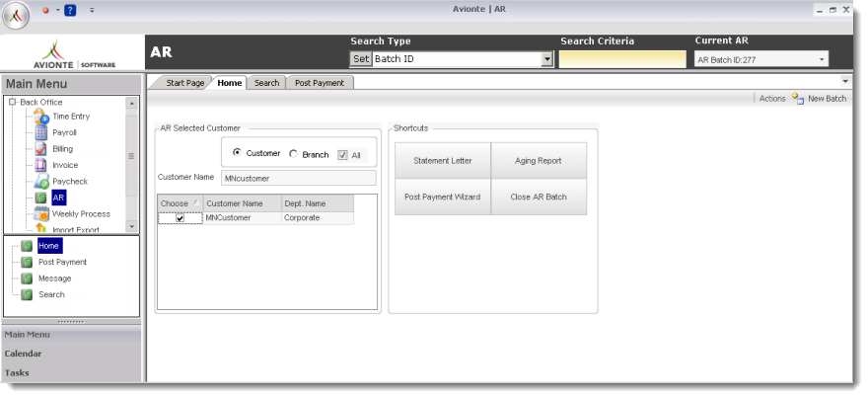Open the Billing module icon
The height and width of the screenshot is (398, 868).
tap(41, 149)
